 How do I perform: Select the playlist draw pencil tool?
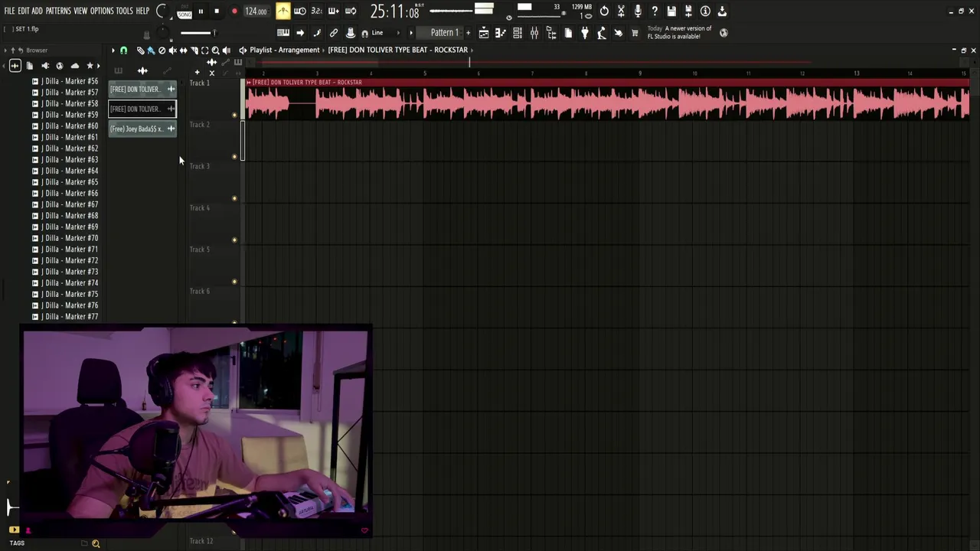(x=140, y=51)
